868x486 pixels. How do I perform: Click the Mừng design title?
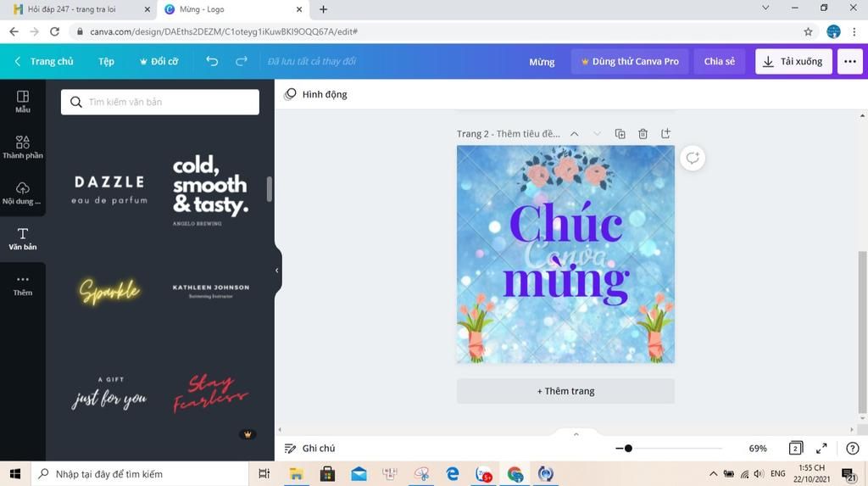point(542,62)
